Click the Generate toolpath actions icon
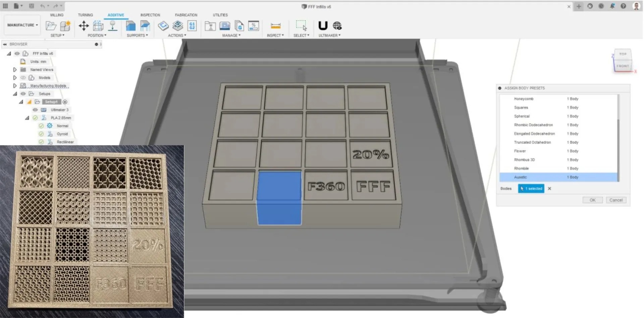 pos(163,26)
